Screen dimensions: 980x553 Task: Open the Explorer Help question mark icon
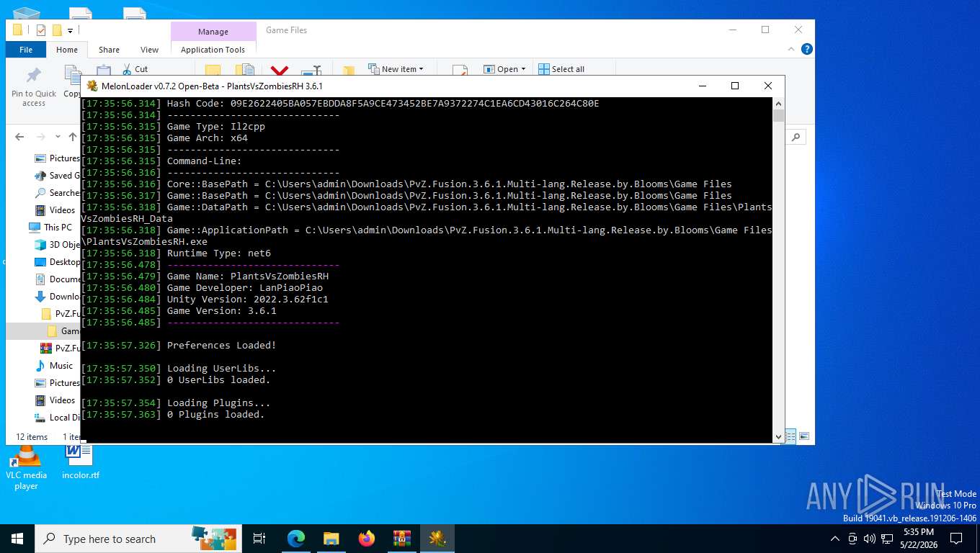[x=807, y=49]
